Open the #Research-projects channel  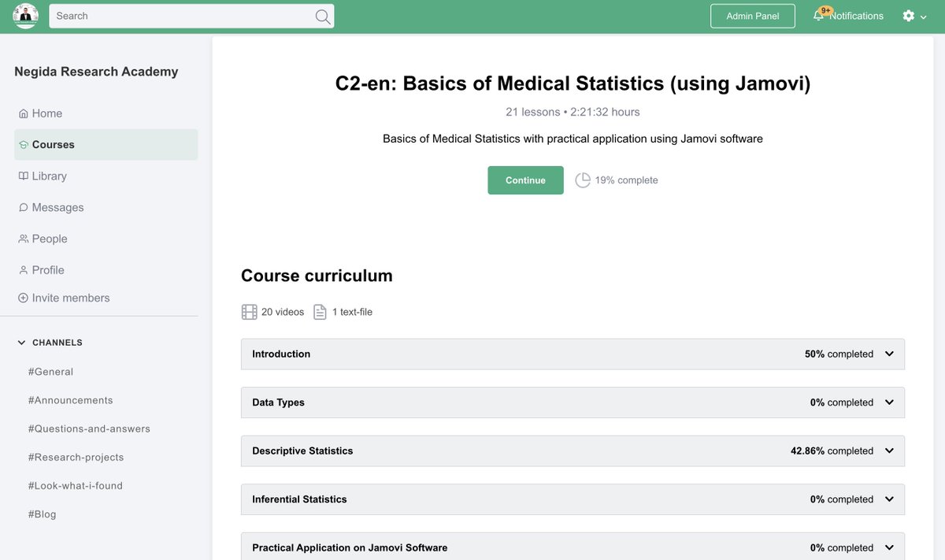76,458
